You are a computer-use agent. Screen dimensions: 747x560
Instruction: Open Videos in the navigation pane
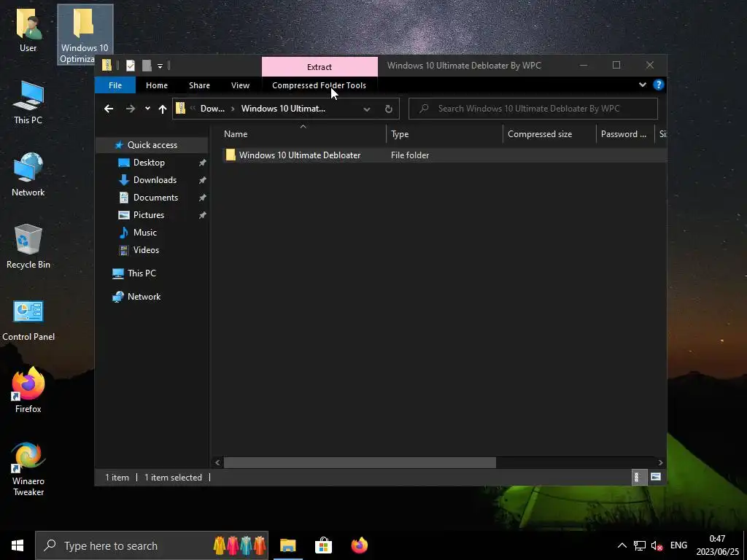146,250
